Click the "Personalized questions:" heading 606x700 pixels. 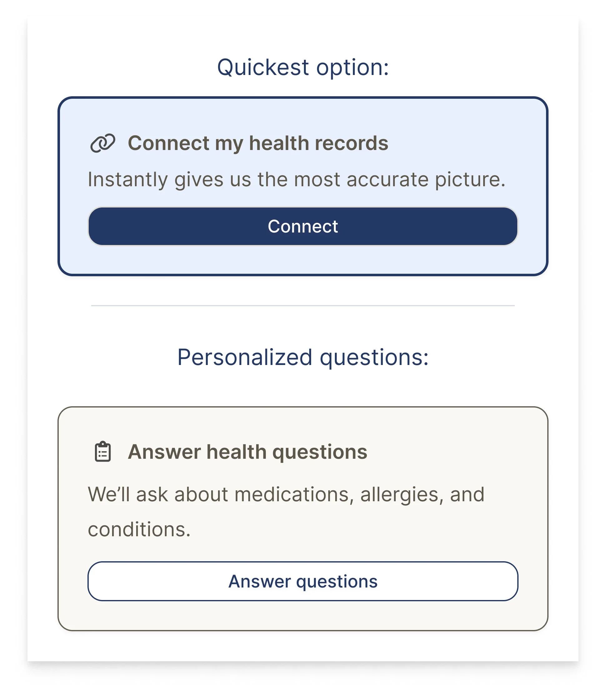[x=303, y=357]
